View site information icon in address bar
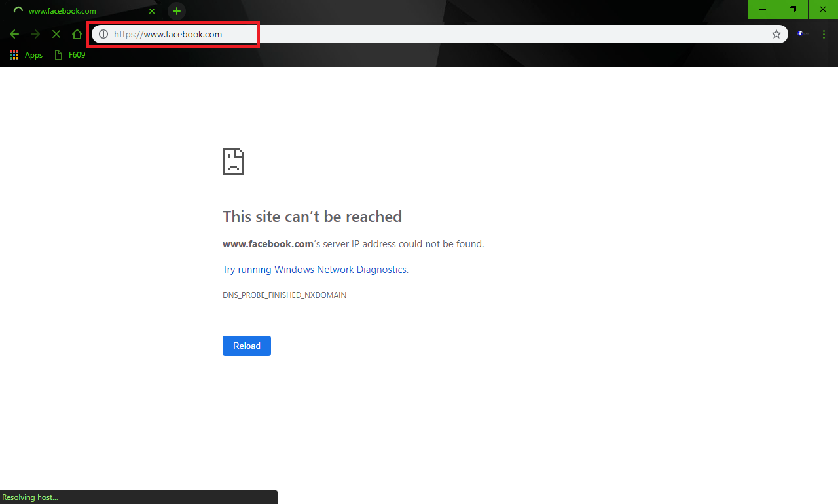 coord(103,34)
